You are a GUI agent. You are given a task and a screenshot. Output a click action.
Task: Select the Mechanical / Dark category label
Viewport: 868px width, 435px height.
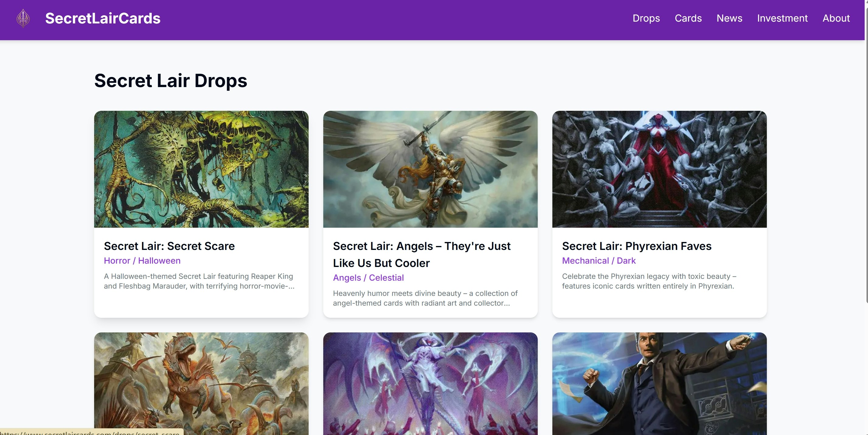point(598,261)
